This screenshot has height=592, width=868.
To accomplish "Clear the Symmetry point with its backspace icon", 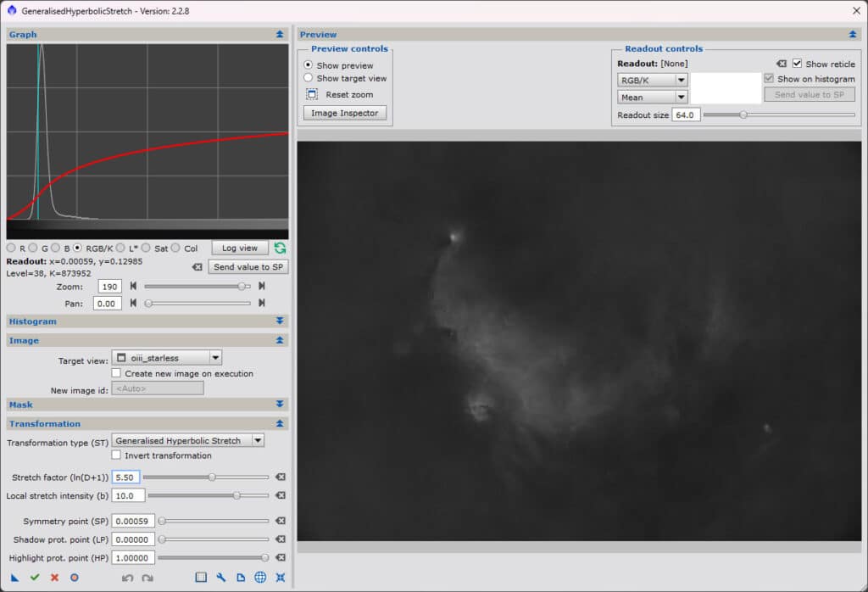I will click(x=281, y=522).
